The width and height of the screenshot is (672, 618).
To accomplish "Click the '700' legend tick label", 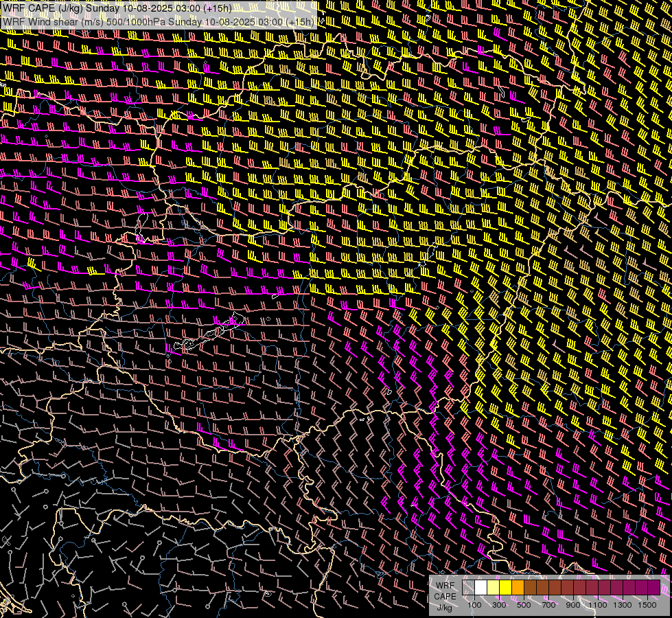I will pyautogui.click(x=548, y=605).
